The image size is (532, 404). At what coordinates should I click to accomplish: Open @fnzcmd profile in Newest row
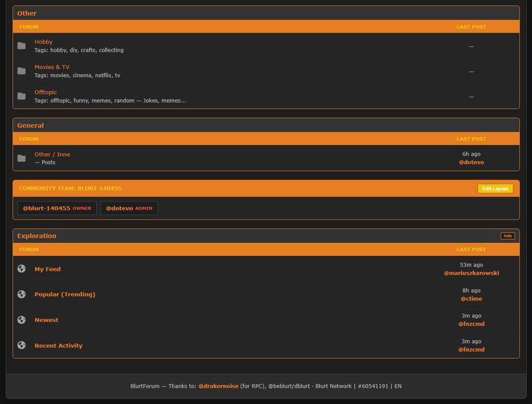tap(471, 324)
